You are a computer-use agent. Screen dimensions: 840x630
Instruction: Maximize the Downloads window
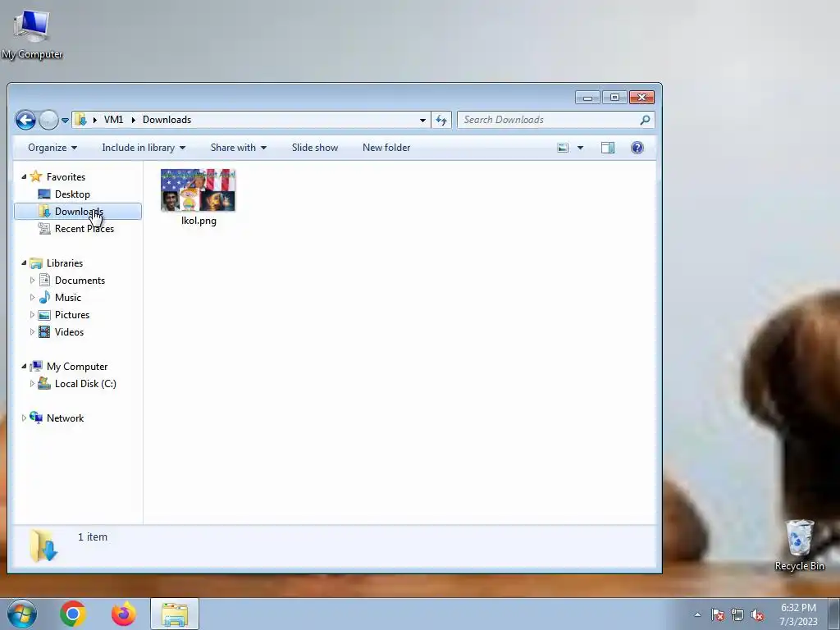click(614, 98)
